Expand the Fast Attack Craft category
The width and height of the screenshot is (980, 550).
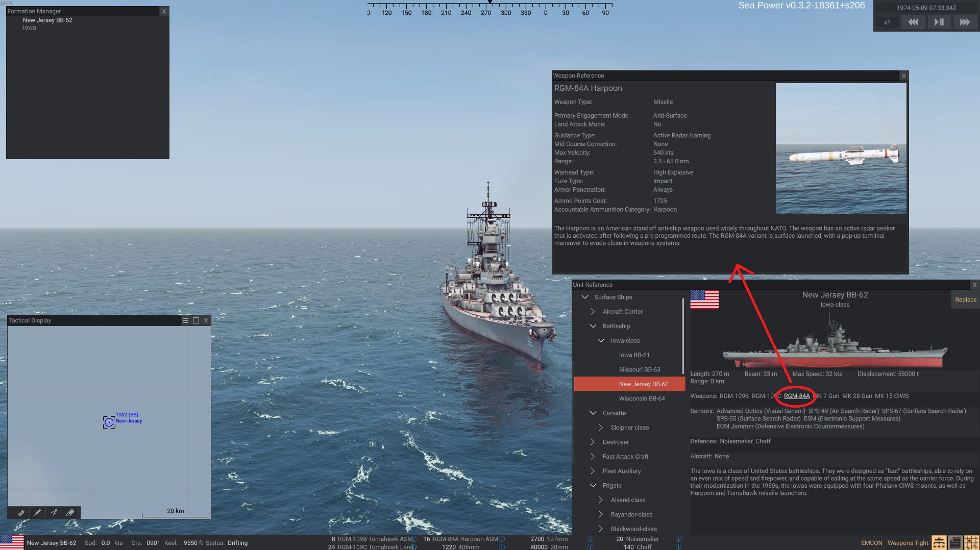593,456
